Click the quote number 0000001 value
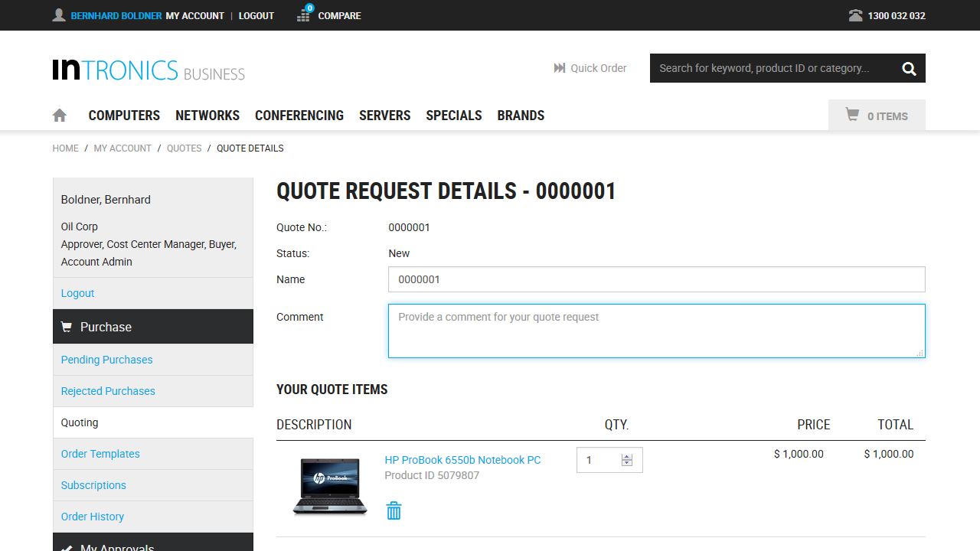This screenshot has height=551, width=980. (409, 227)
